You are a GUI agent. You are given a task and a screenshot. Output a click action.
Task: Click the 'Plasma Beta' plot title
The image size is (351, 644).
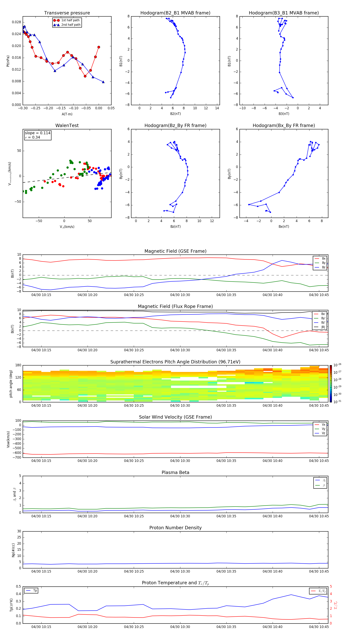click(175, 473)
